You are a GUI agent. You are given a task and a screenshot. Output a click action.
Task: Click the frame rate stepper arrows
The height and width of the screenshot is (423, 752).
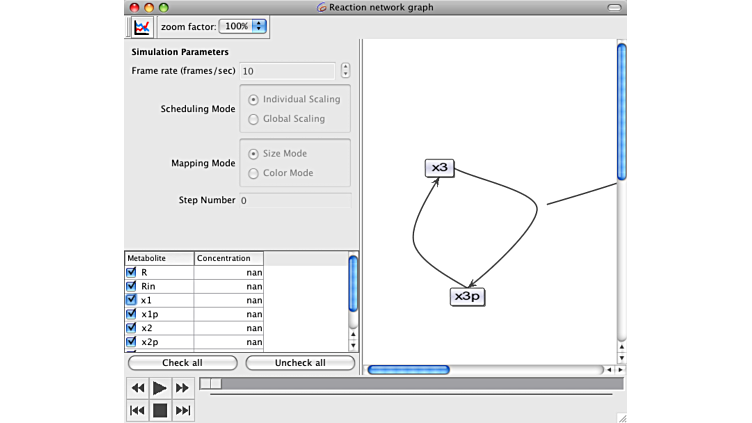pyautogui.click(x=346, y=71)
